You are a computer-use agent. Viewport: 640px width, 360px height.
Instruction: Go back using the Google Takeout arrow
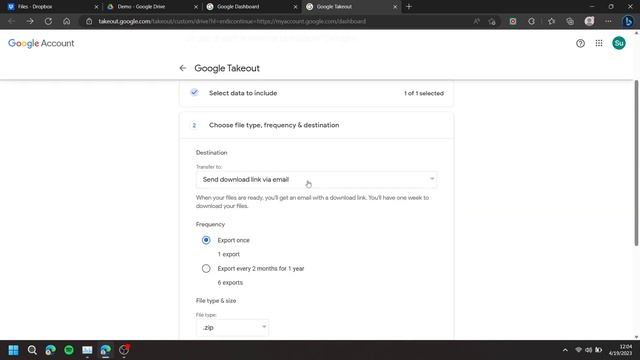click(x=182, y=68)
